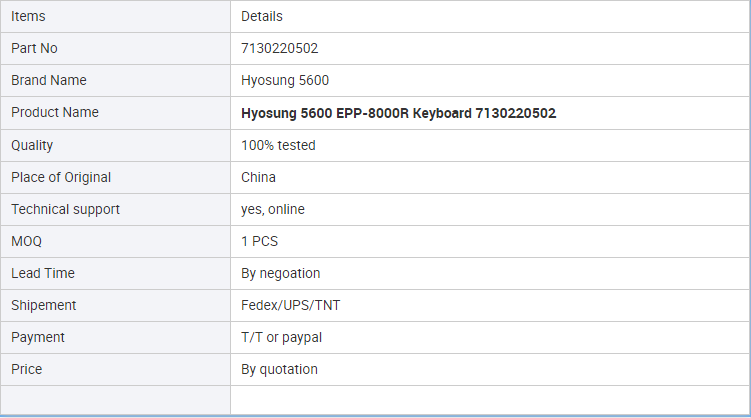Click the 'MOQ' label cell
The height and width of the screenshot is (418, 751).
pos(27,241)
